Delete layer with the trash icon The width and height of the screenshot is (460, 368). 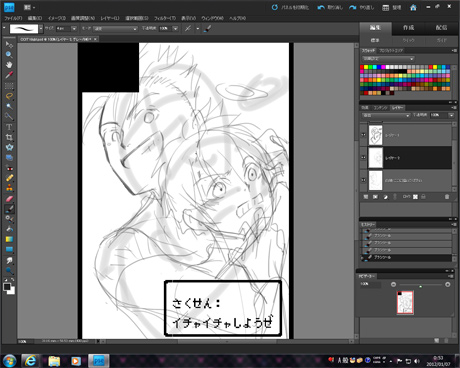tap(447, 197)
